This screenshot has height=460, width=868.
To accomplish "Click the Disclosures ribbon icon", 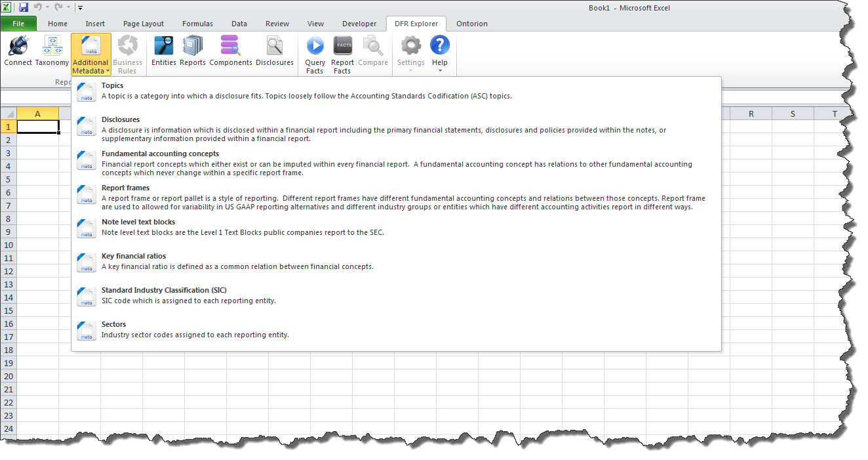I will (x=275, y=52).
